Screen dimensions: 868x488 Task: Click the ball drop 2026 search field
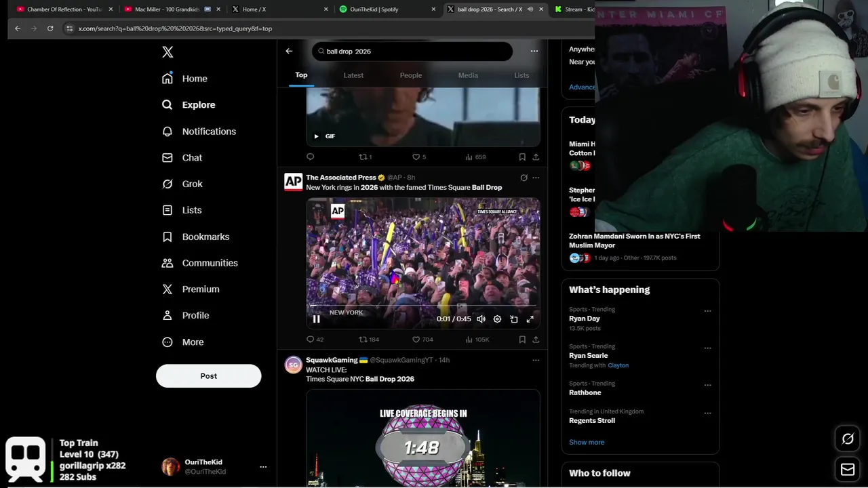pos(412,52)
